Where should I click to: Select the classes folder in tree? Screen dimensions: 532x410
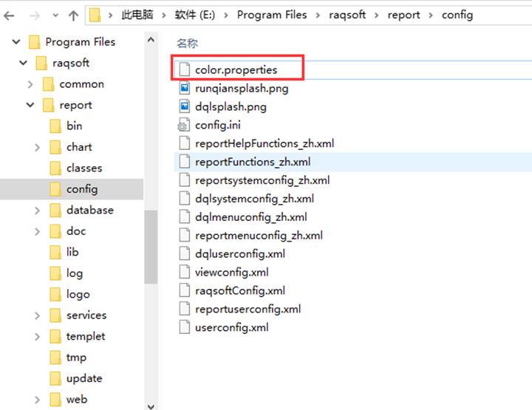point(84,168)
